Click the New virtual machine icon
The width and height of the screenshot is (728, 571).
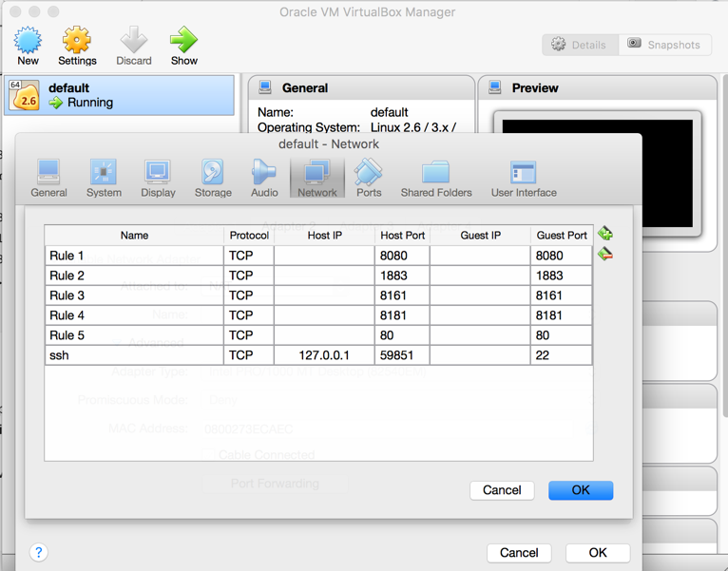tap(28, 40)
